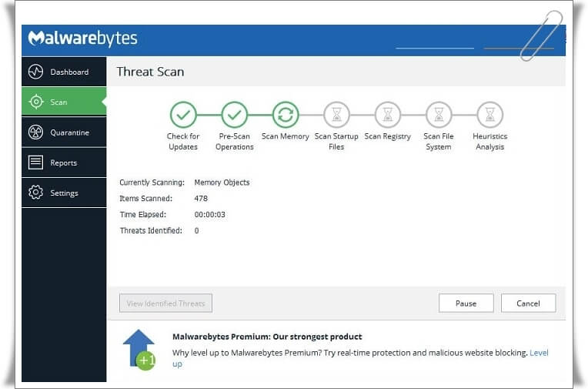Click the Heuristics Analysis hourglass icon
Image resolution: width=588 pixels, height=389 pixels.
489,115
